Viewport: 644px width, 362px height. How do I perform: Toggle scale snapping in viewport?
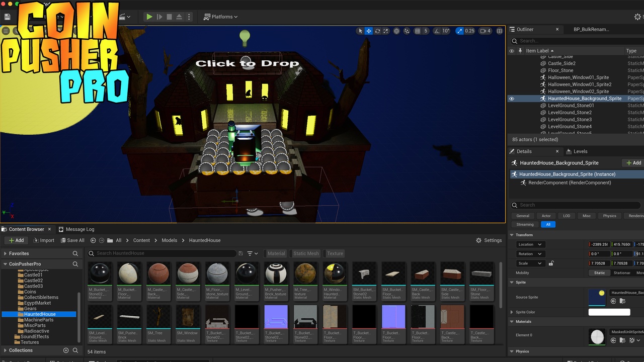click(459, 31)
